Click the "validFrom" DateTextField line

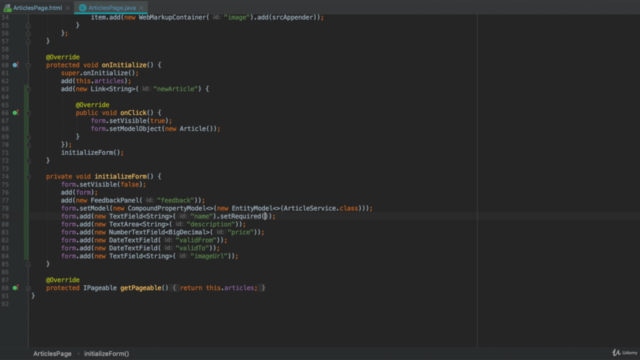tap(144, 240)
